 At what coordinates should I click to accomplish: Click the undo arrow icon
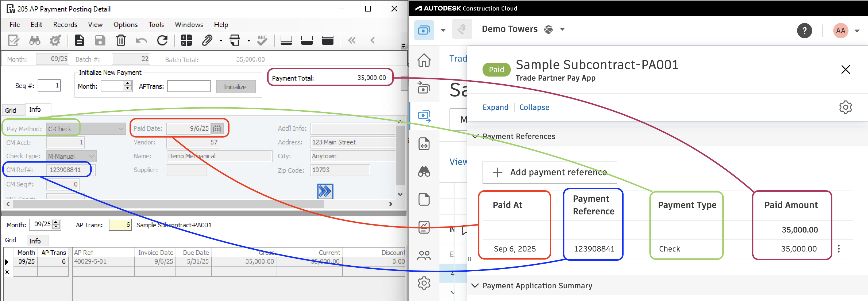point(141,41)
